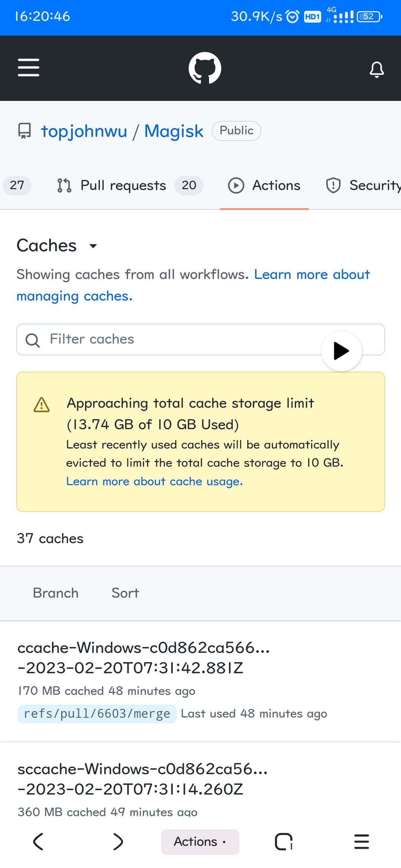
Task: Open the Magisk repository link
Action: click(x=174, y=131)
